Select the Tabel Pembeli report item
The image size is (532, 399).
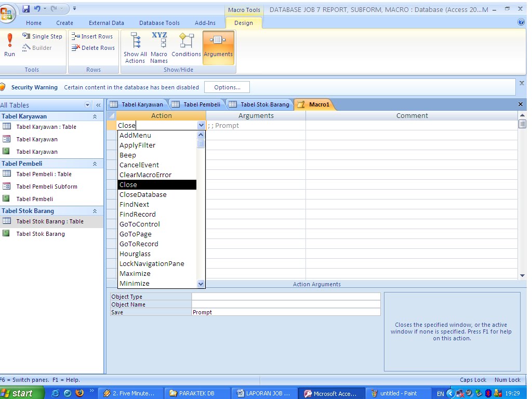(x=34, y=199)
